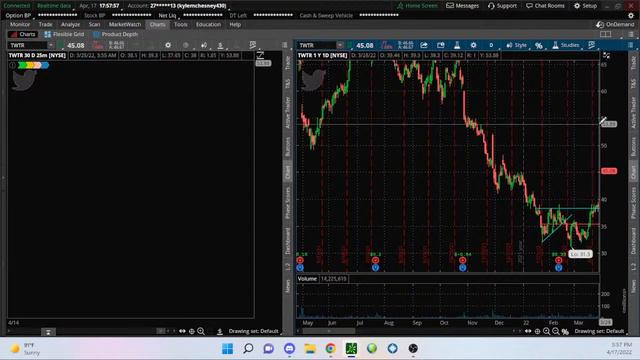The image size is (640, 360).
Task: Expand the left chart symbol dropdown arrow
Action: (x=51, y=45)
